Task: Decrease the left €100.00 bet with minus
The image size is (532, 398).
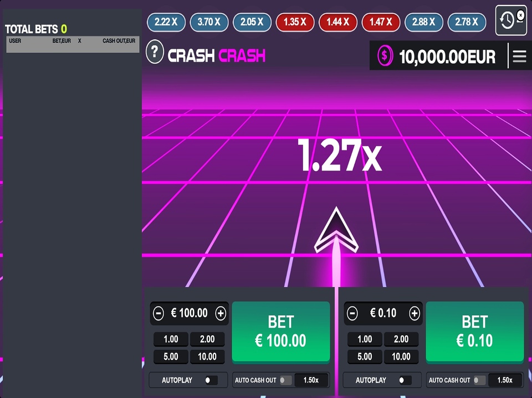Action: [158, 313]
